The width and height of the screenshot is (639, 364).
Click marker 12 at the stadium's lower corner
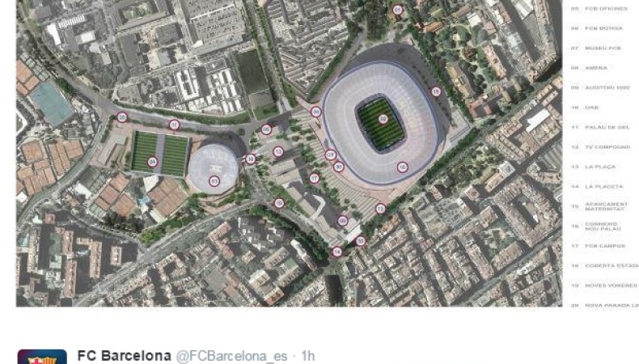380,209
